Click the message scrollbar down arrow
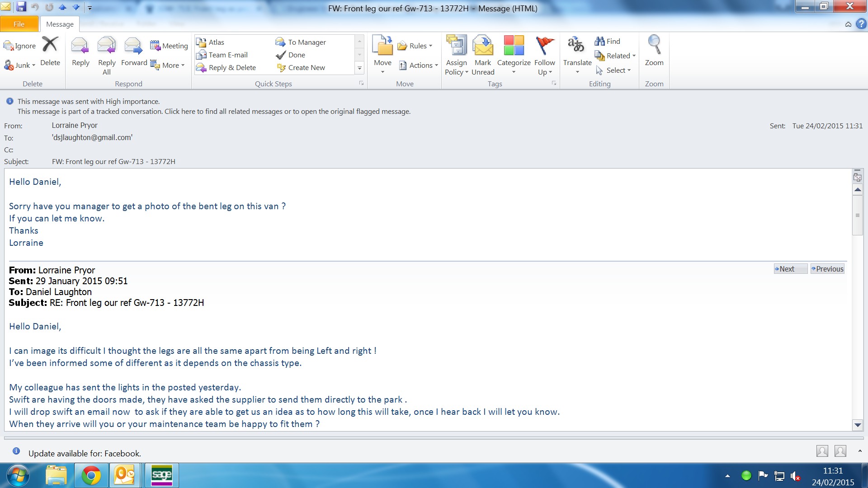Image resolution: width=868 pixels, height=488 pixels. pos(857,425)
